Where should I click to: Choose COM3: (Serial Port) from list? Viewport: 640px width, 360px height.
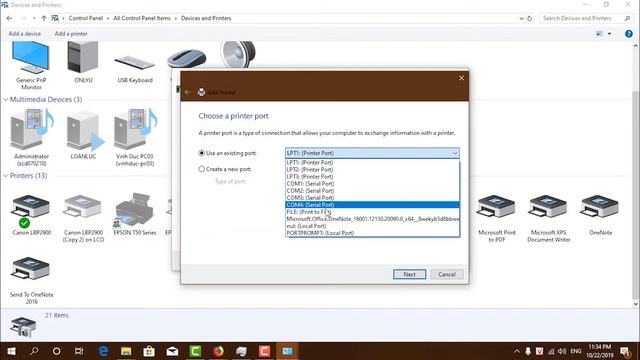372,198
